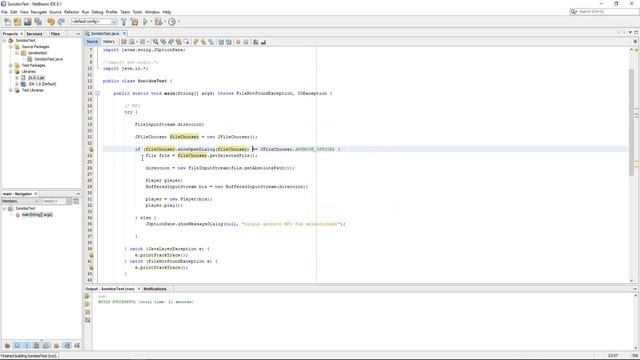Toggle Show Inherited Members navigator filter
Image resolution: width=640 pixels, height=360 pixels.
7,346
